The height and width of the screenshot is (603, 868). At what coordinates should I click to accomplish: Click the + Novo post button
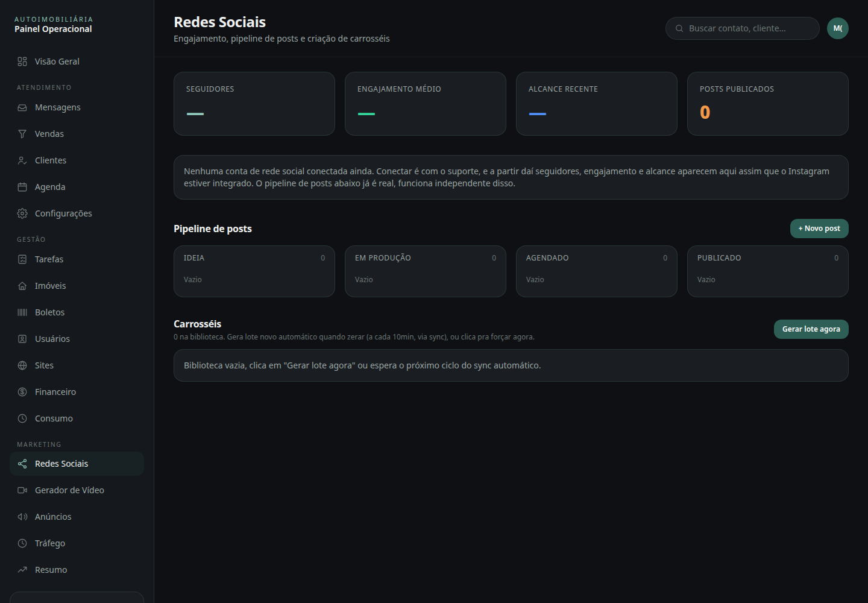coord(819,229)
